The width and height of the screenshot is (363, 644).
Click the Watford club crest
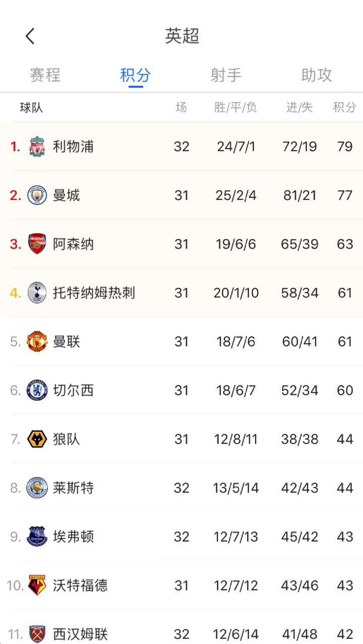tap(37, 585)
